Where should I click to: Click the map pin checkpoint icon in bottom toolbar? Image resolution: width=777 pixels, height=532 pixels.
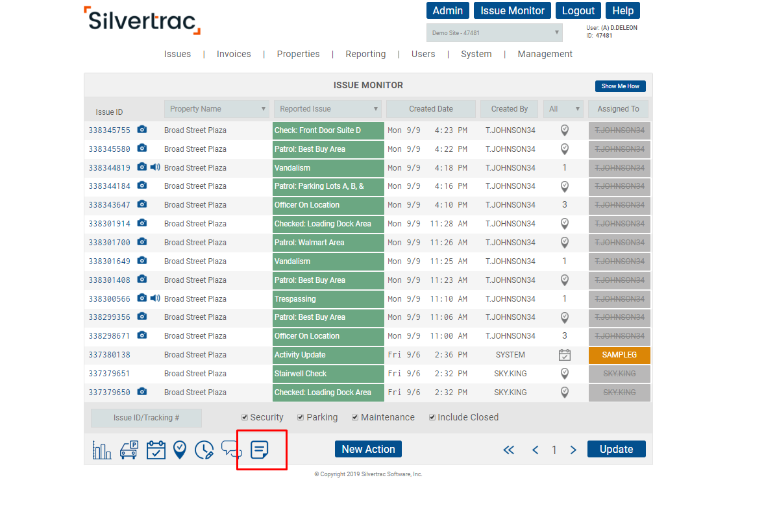pos(180,450)
